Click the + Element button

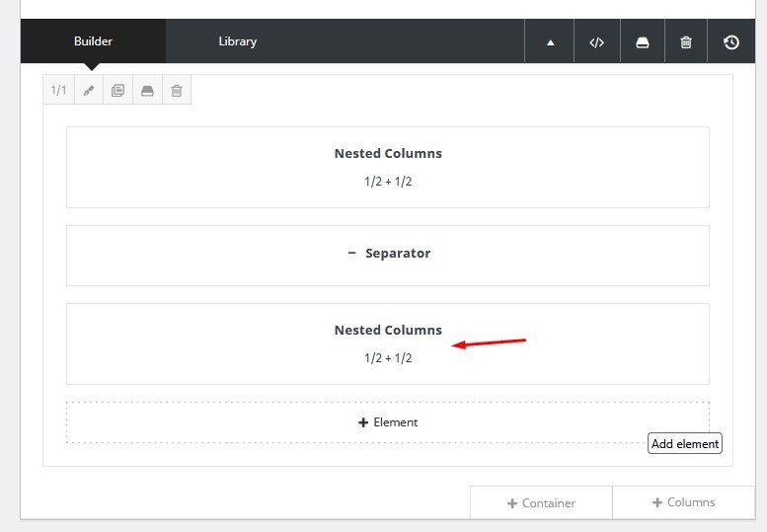pos(387,421)
